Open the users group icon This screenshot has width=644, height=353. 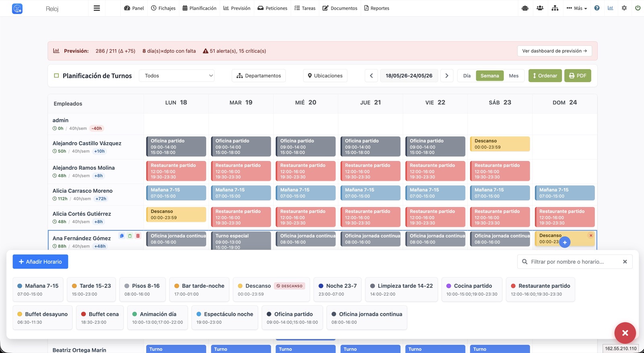pos(540,8)
